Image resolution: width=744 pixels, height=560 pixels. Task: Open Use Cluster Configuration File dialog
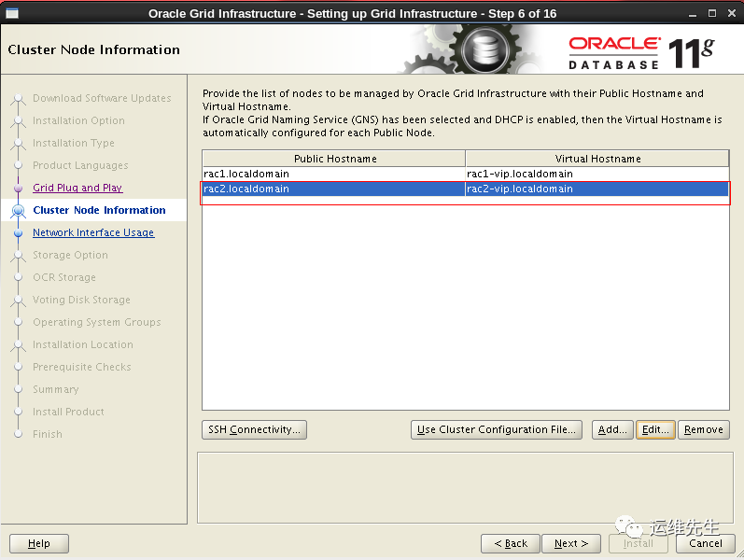(497, 429)
